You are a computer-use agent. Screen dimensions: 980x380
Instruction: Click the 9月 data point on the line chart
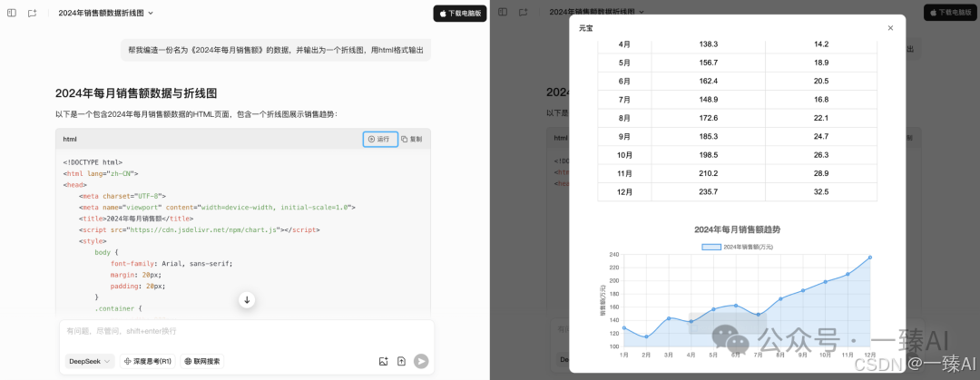click(803, 290)
